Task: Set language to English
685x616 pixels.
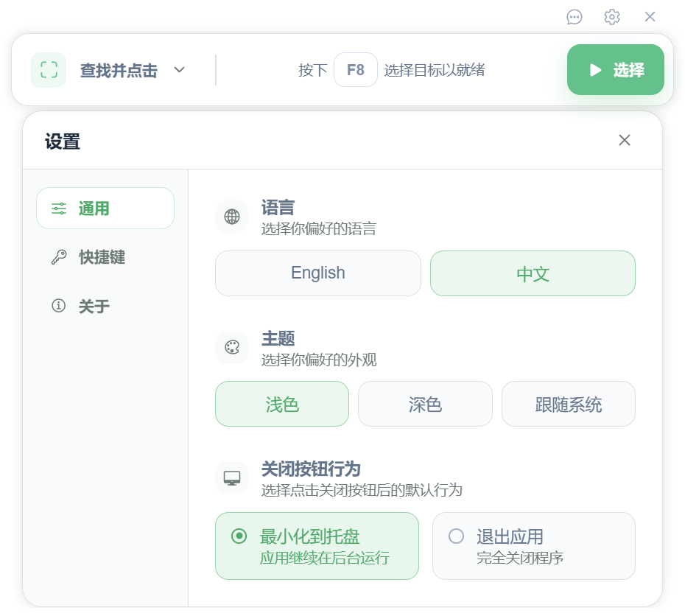Action: 318,273
